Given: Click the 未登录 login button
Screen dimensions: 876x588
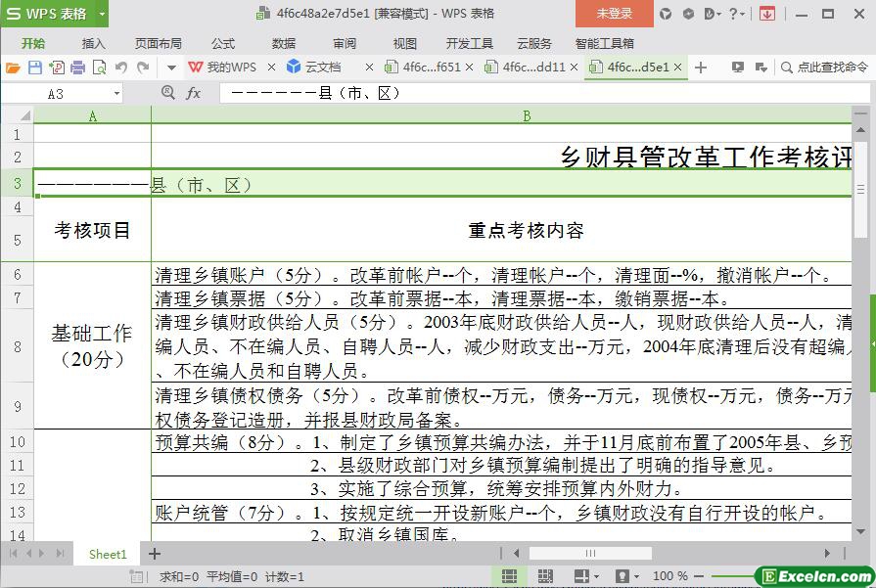Looking at the screenshot, I should [614, 14].
